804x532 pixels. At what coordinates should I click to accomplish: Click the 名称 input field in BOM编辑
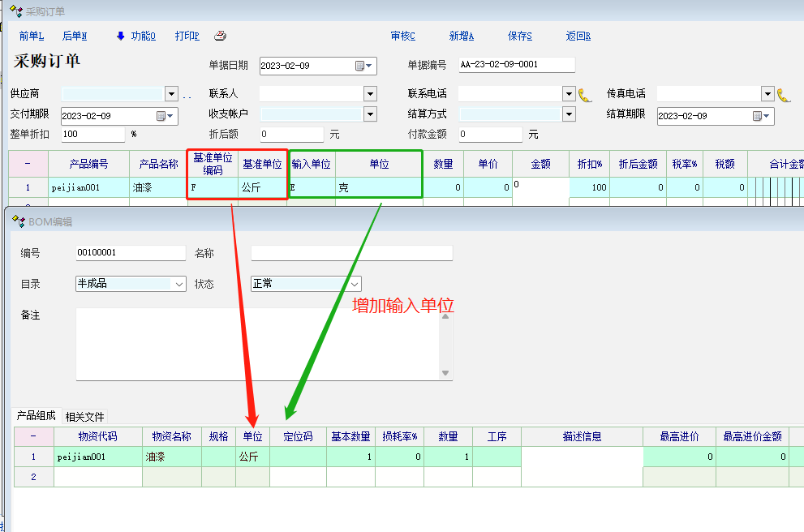point(351,253)
